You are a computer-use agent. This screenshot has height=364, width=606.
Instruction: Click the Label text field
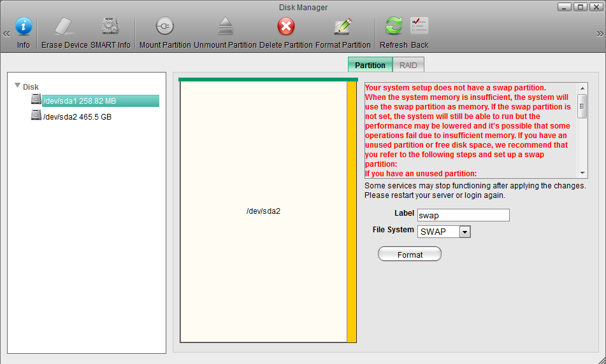click(x=463, y=215)
